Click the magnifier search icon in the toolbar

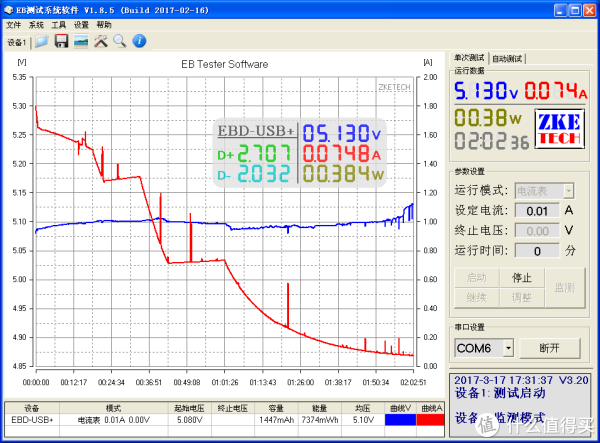point(120,41)
